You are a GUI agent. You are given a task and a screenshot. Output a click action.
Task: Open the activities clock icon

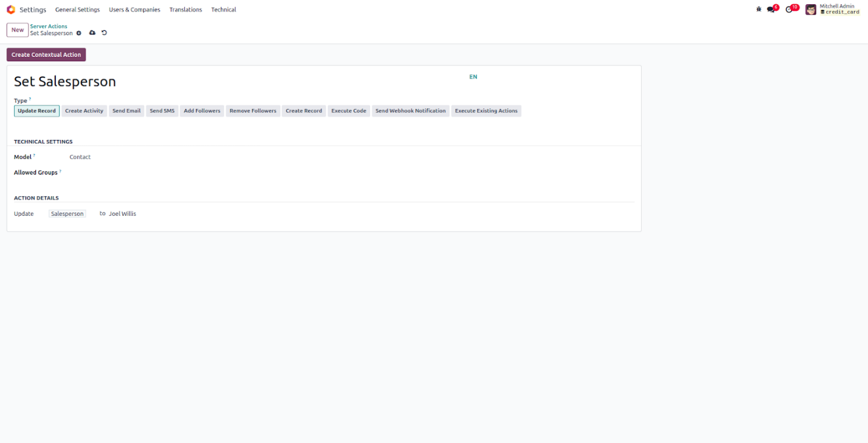(789, 10)
